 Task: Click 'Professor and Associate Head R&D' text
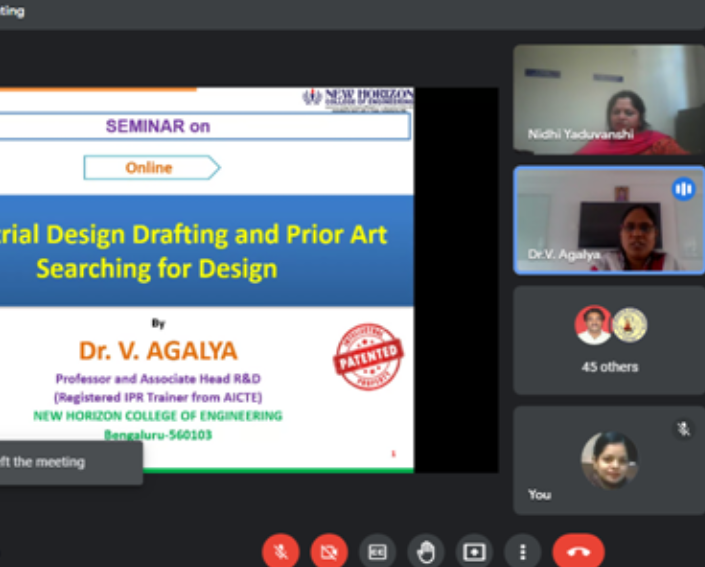click(158, 379)
